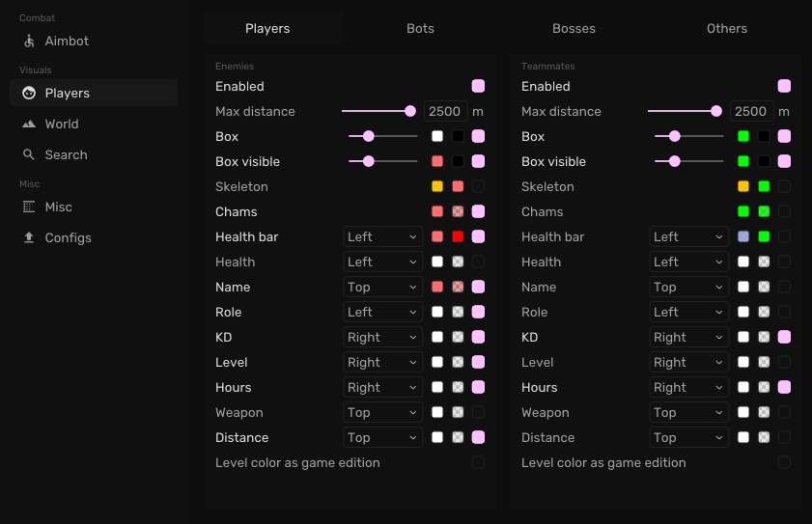Select the World mountain icon
812x524 pixels.
29,124
